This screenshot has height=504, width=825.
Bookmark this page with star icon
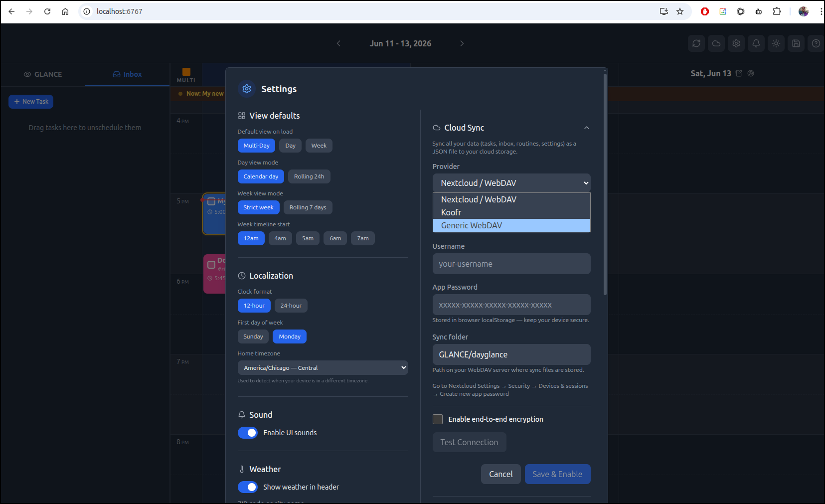tap(680, 11)
